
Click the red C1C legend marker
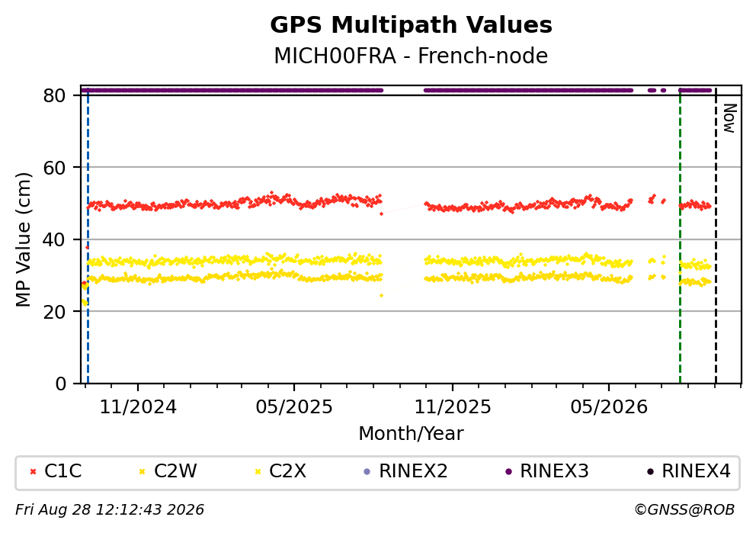click(33, 472)
